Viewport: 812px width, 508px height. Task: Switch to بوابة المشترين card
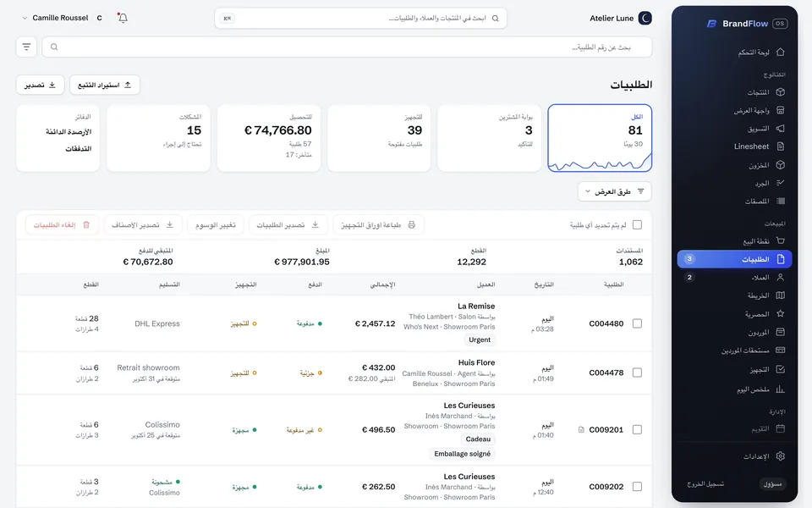tap(490, 138)
